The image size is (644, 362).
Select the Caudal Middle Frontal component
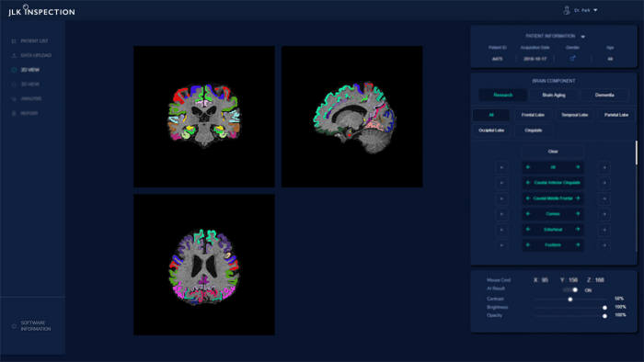pos(553,198)
